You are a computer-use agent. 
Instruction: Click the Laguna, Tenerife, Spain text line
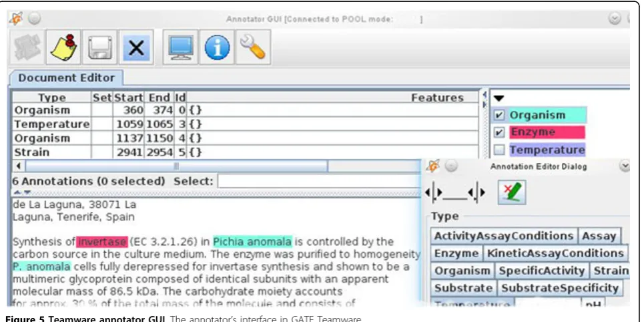click(x=73, y=216)
